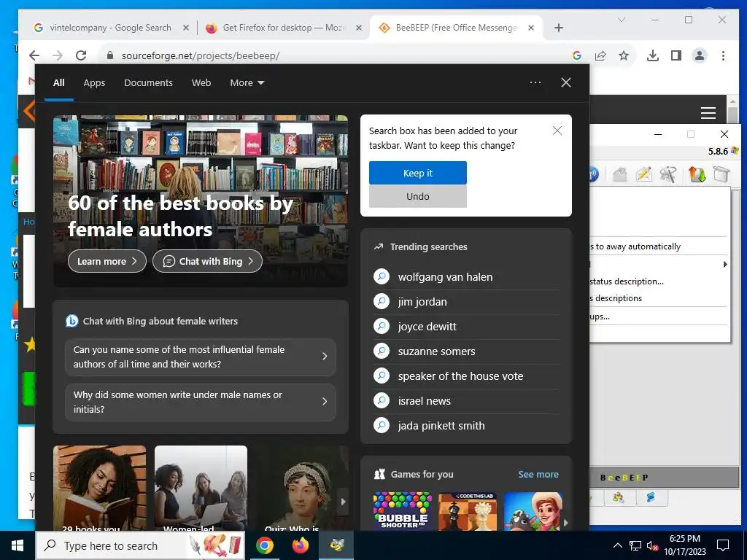Click the BeeBEEP tools wand toolbar icon
Image resolution: width=747 pixels, height=560 pixels.
pyautogui.click(x=668, y=174)
